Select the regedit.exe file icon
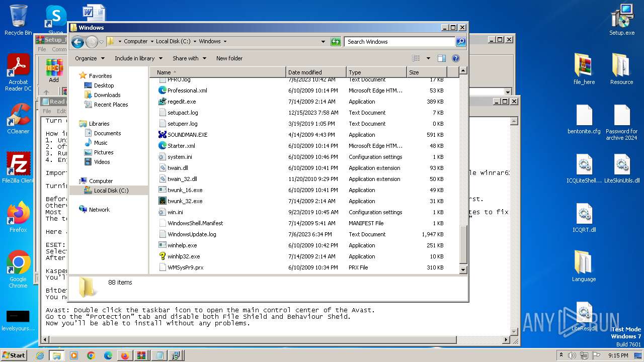644x362 pixels. tap(162, 102)
